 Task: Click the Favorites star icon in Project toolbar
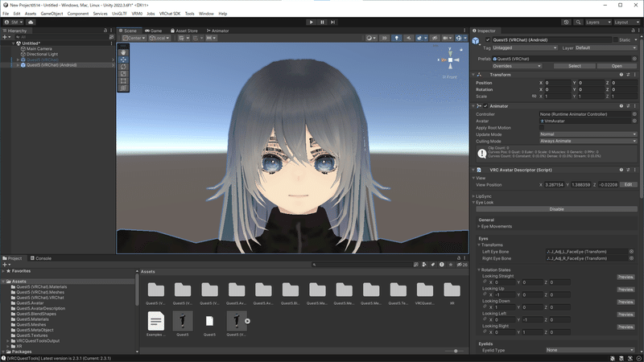pos(451,265)
